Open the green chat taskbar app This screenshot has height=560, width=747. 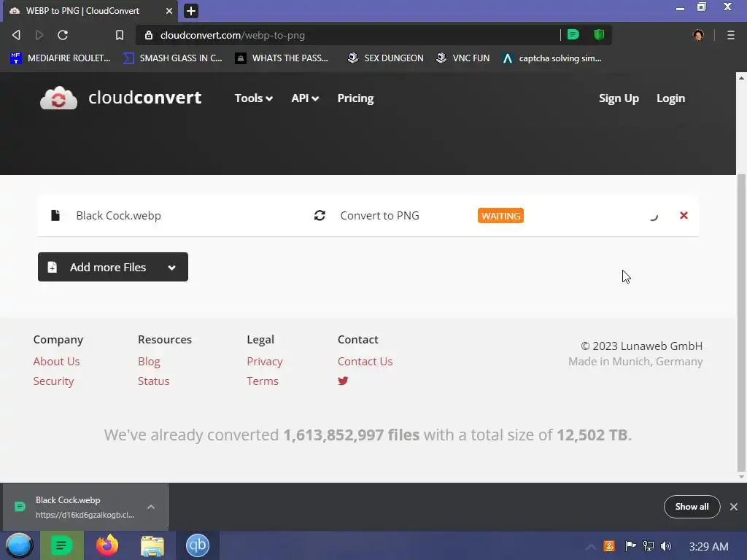[x=61, y=545]
